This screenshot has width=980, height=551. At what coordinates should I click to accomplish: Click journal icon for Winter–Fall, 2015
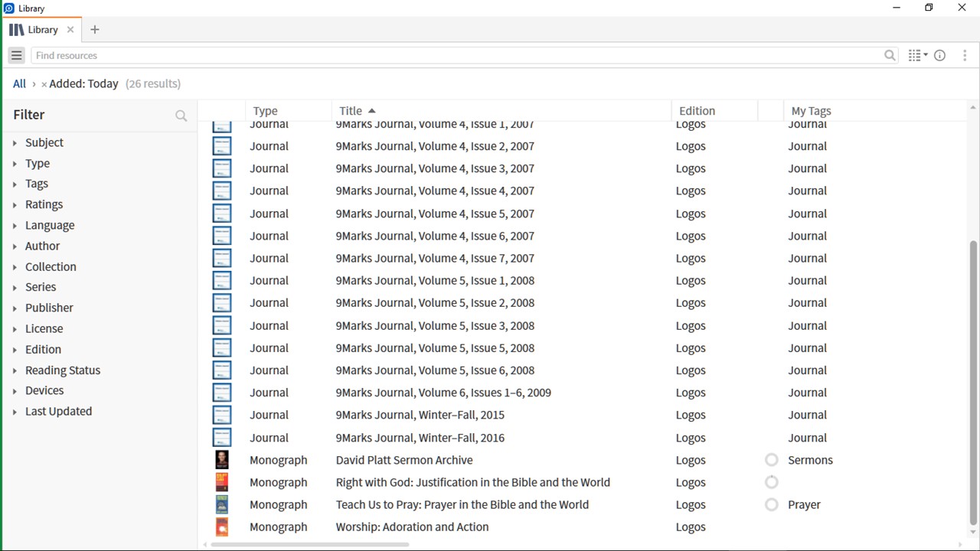click(222, 415)
